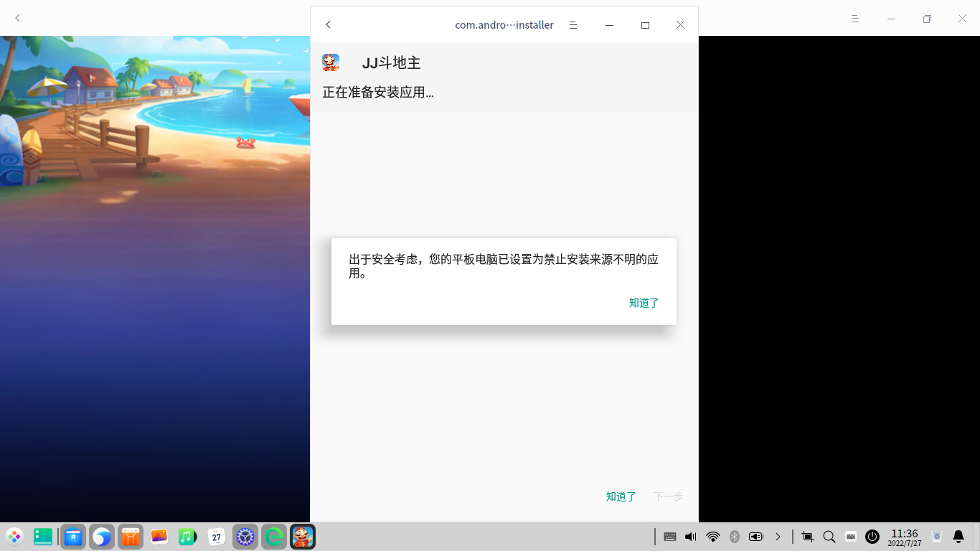
Task: Open search using the magnifier tray icon
Action: coord(829,536)
